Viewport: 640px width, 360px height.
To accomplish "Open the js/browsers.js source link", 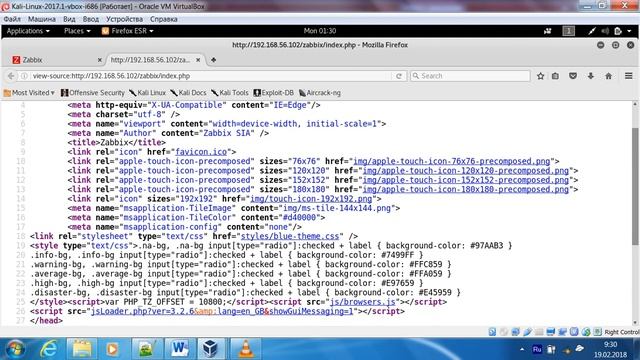I will coord(362,302).
